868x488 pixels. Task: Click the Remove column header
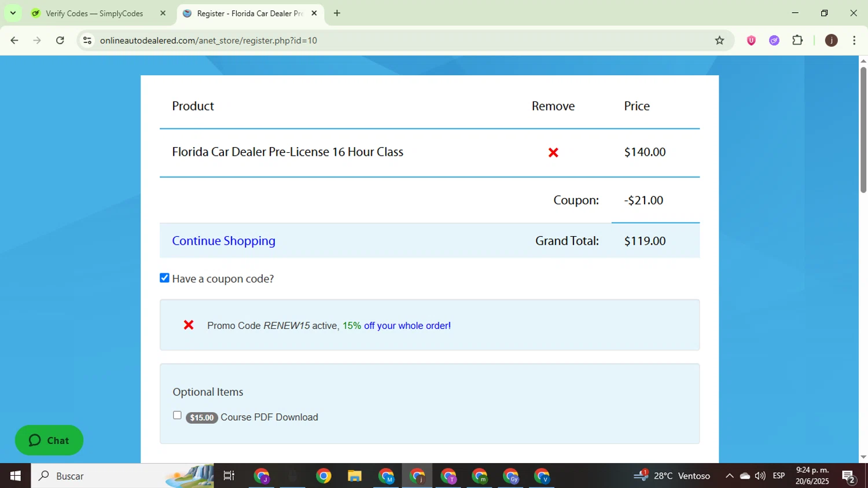553,106
